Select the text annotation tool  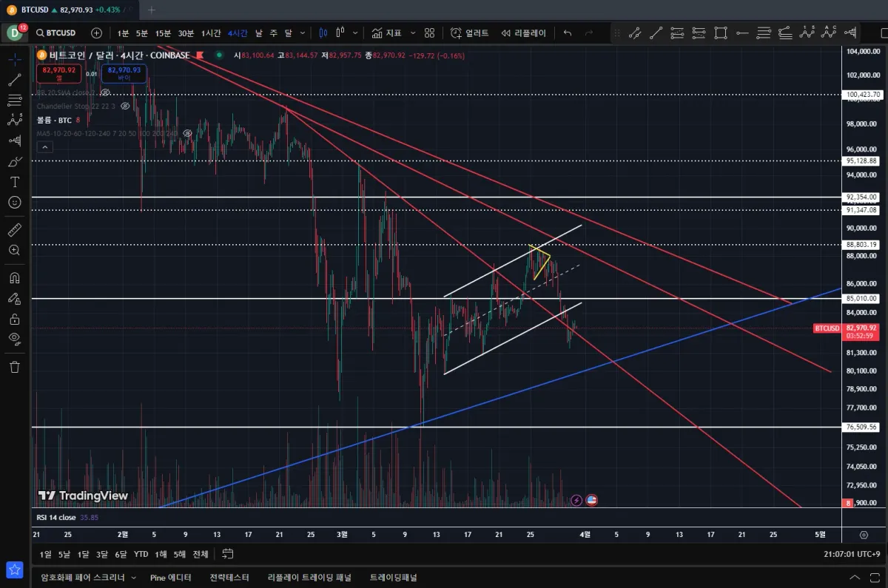pyautogui.click(x=14, y=182)
